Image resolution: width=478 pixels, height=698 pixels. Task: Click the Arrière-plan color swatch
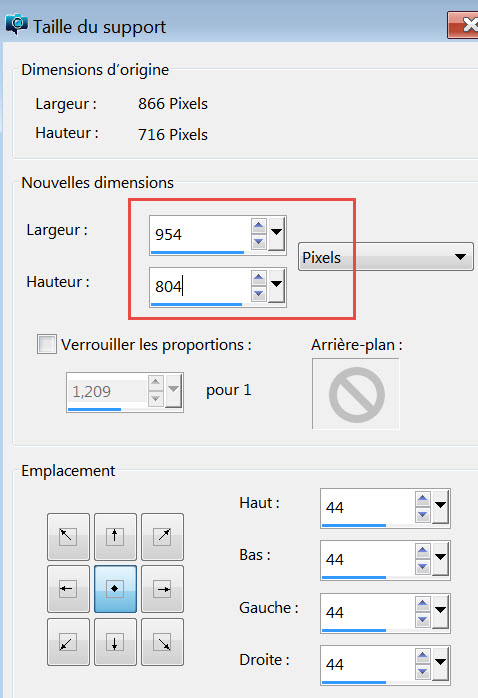pyautogui.click(x=356, y=394)
